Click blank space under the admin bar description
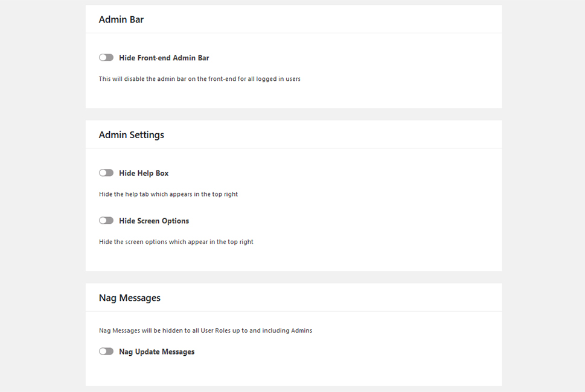This screenshot has height=392, width=585. [293, 96]
